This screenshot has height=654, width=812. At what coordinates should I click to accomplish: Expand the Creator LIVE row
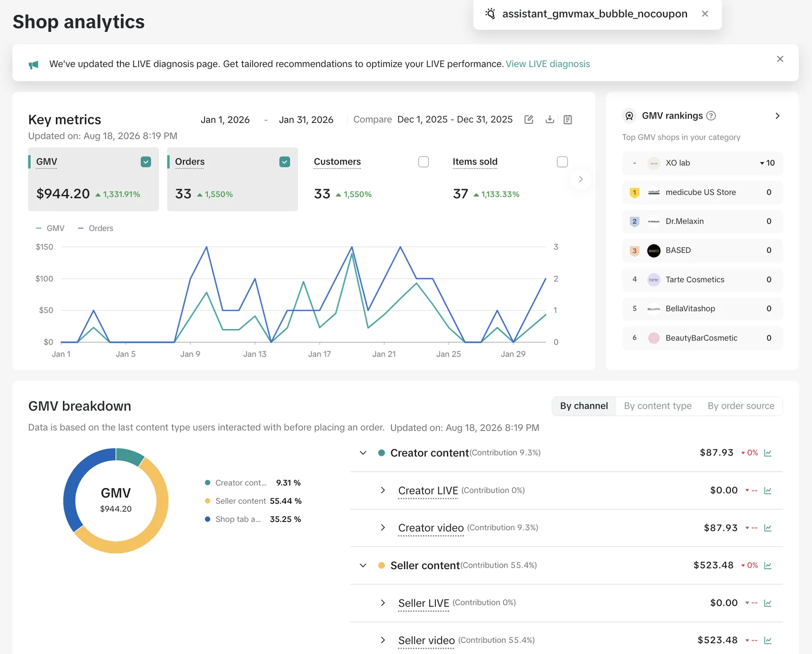pyautogui.click(x=383, y=490)
